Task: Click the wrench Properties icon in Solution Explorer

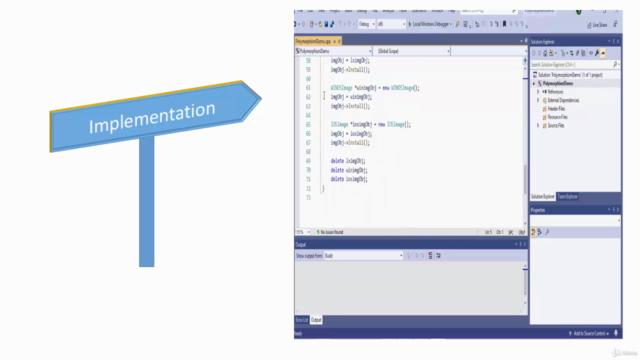Action: click(x=597, y=53)
